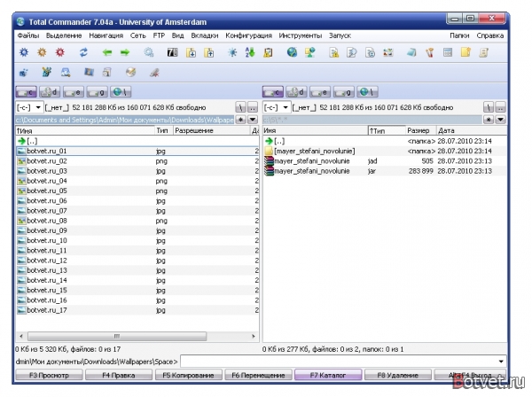
Task: Click the A-Z sort green arrow icon
Action: [250, 52]
